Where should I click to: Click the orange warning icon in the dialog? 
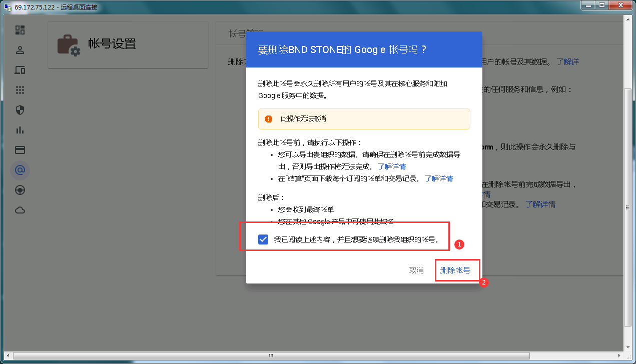coord(269,119)
